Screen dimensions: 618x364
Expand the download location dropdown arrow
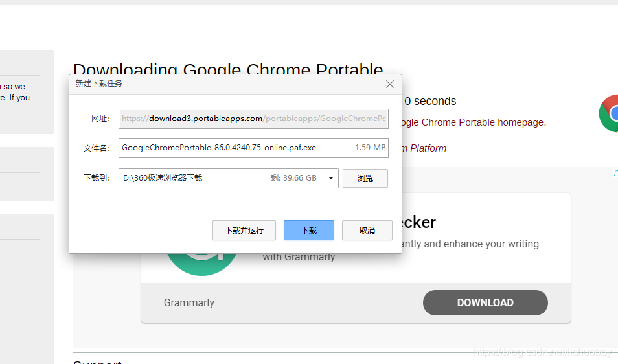[x=330, y=179]
